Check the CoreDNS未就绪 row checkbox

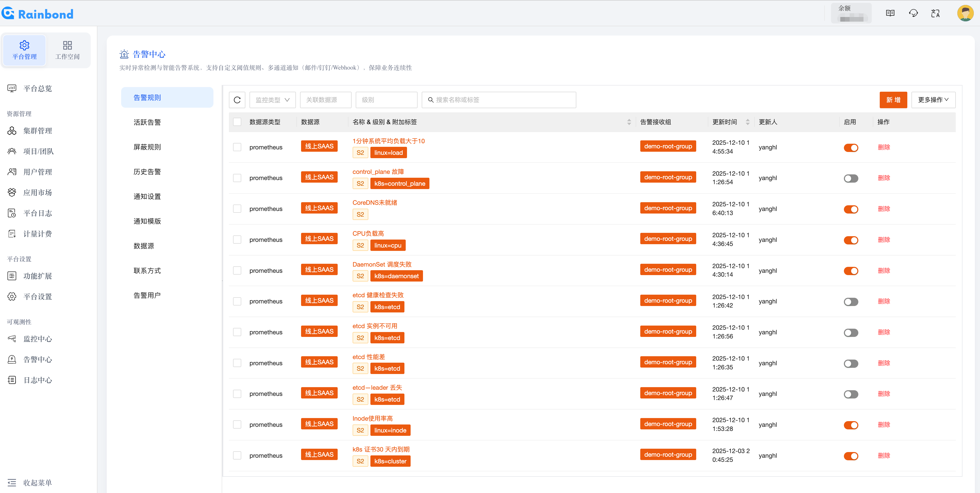click(x=237, y=209)
